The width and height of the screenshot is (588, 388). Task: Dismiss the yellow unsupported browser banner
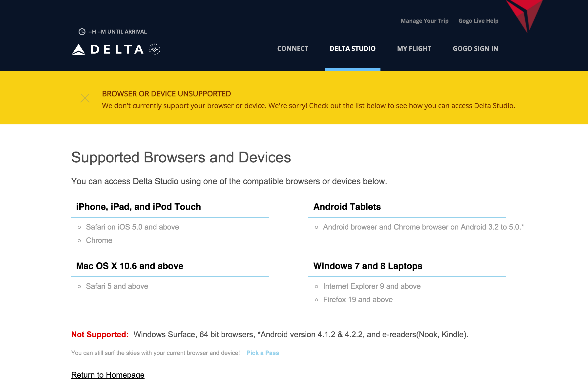(85, 98)
